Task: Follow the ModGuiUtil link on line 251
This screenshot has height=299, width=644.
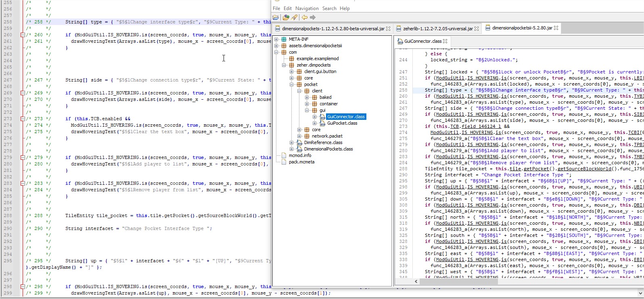Action: (450, 78)
